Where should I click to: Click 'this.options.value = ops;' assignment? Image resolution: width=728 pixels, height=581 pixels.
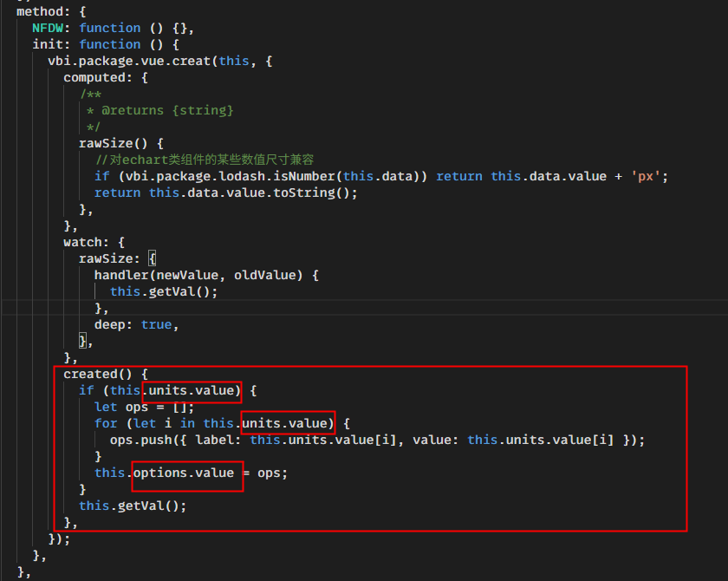[x=191, y=473]
